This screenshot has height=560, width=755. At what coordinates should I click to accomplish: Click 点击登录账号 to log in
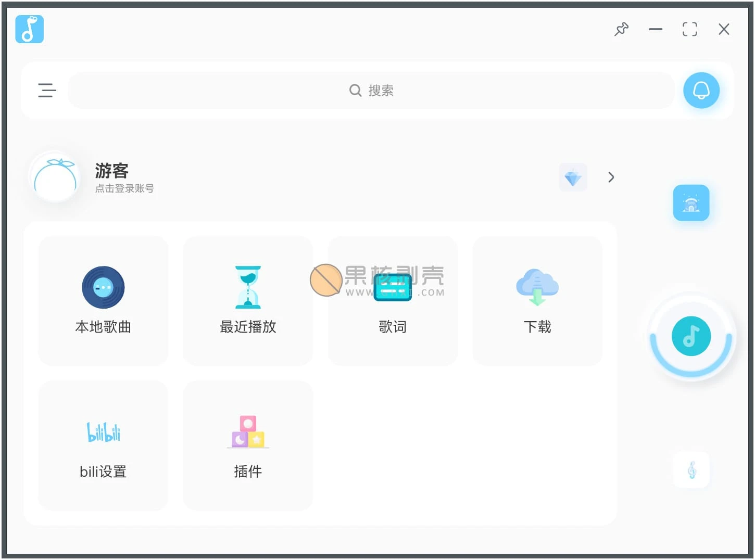pos(124,188)
